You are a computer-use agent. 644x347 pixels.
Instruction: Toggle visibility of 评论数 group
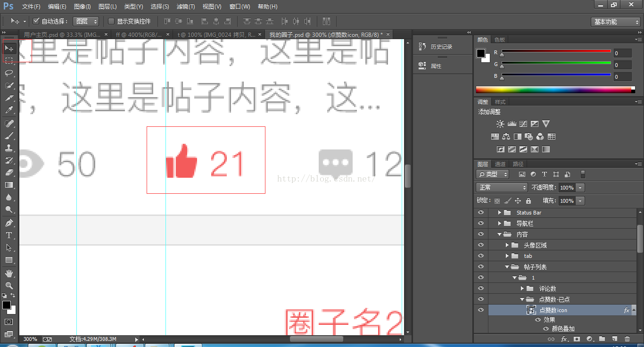point(481,289)
